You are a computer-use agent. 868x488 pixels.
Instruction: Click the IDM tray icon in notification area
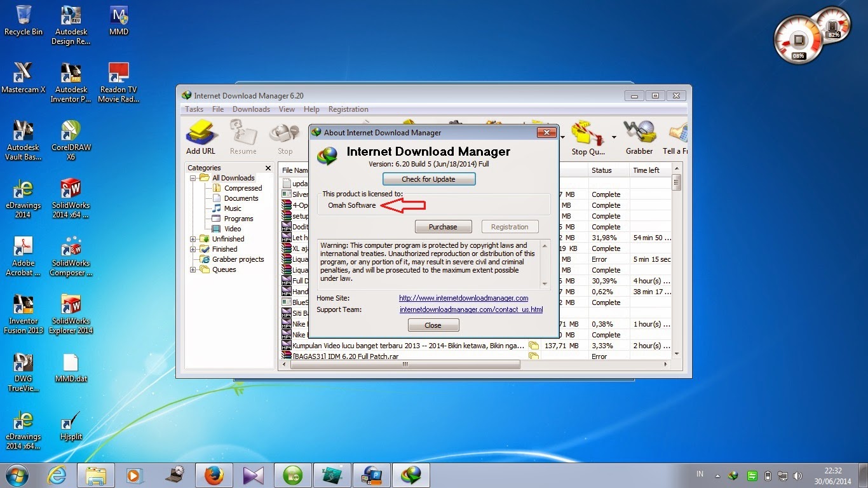(733, 475)
